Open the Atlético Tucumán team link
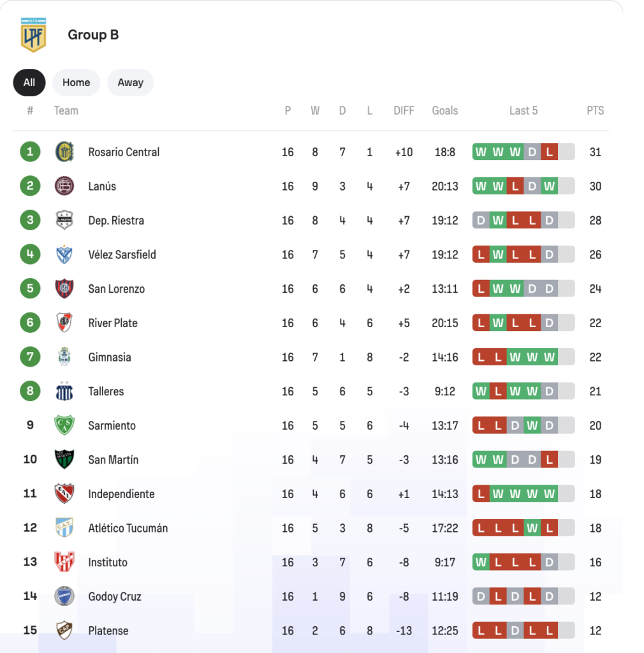Viewport: 644px width, 653px height. (128, 528)
